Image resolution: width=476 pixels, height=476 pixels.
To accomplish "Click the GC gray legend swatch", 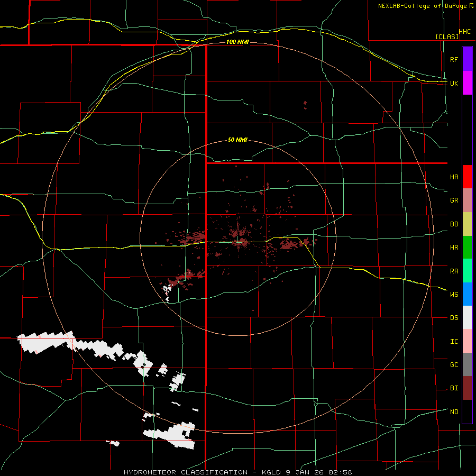I will click(467, 364).
